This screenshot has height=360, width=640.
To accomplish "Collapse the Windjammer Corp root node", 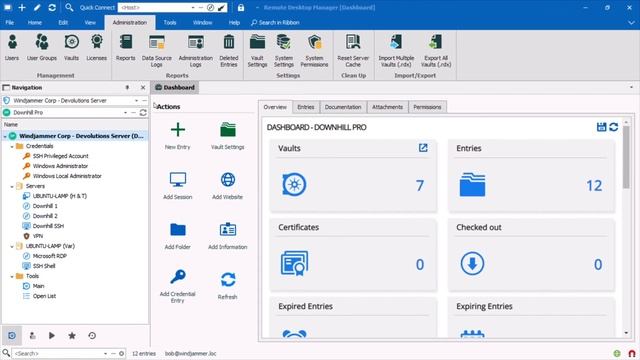I will (5, 136).
